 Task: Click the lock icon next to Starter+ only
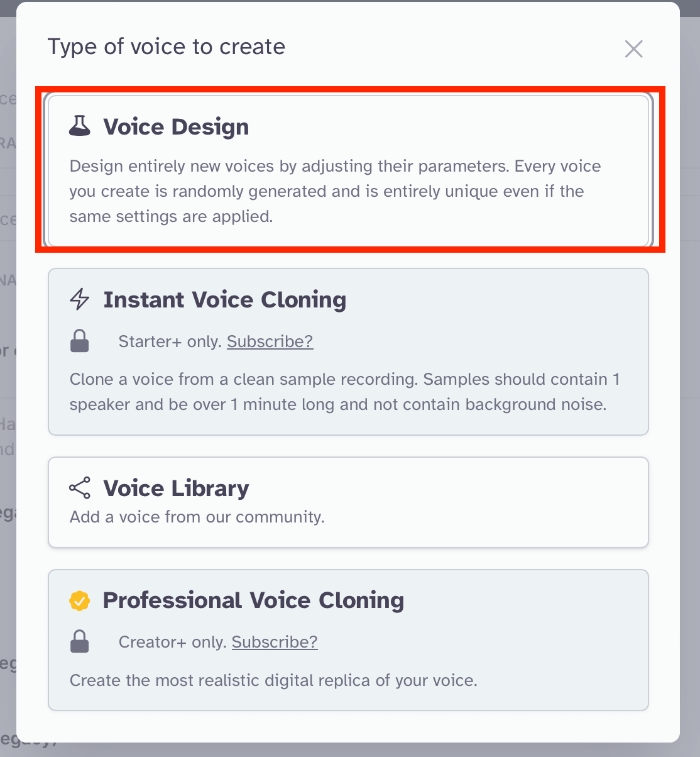[x=79, y=341]
